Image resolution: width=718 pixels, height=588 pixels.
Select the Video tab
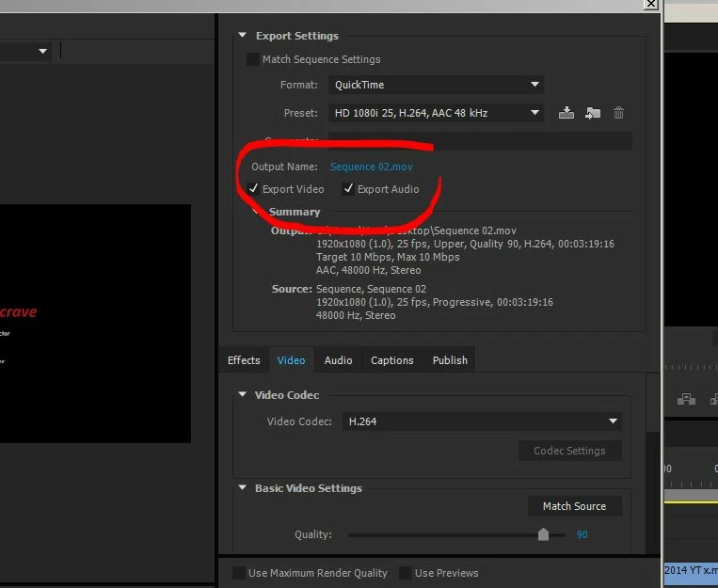(291, 360)
